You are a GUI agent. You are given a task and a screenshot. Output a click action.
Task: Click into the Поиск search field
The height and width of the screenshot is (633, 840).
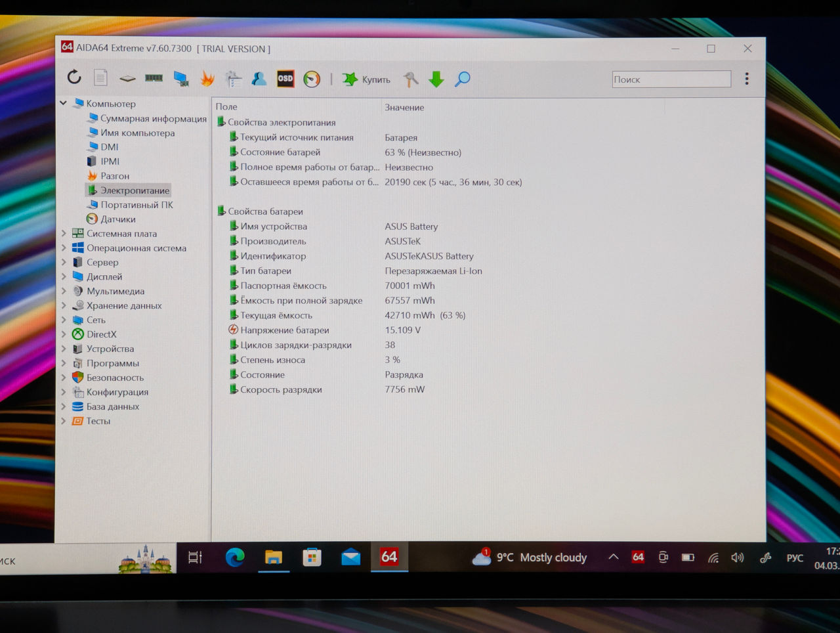[671, 79]
